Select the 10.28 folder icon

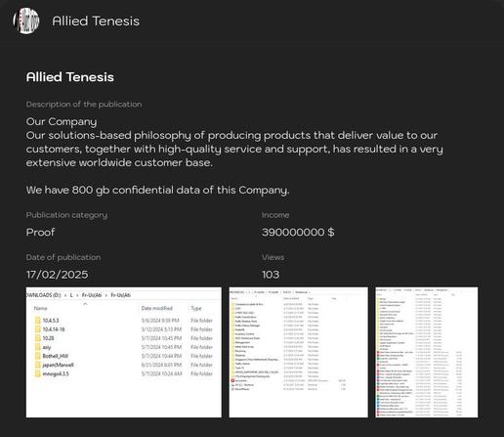click(x=38, y=338)
